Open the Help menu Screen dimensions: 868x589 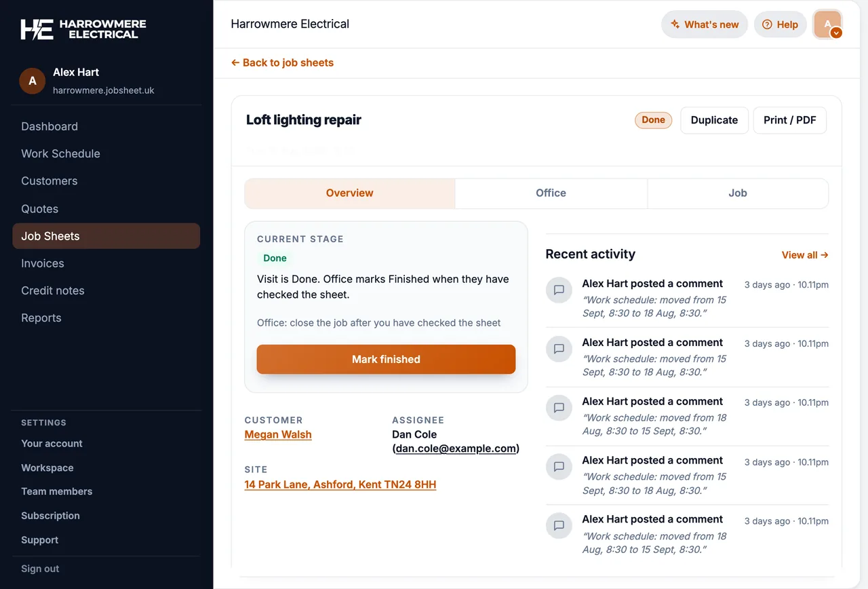780,24
